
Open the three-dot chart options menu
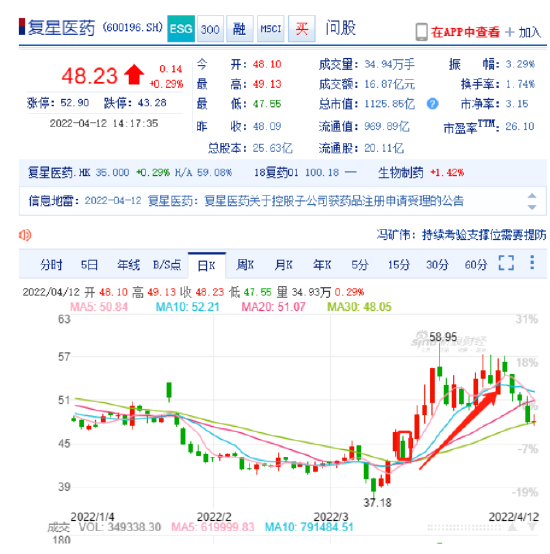click(532, 263)
